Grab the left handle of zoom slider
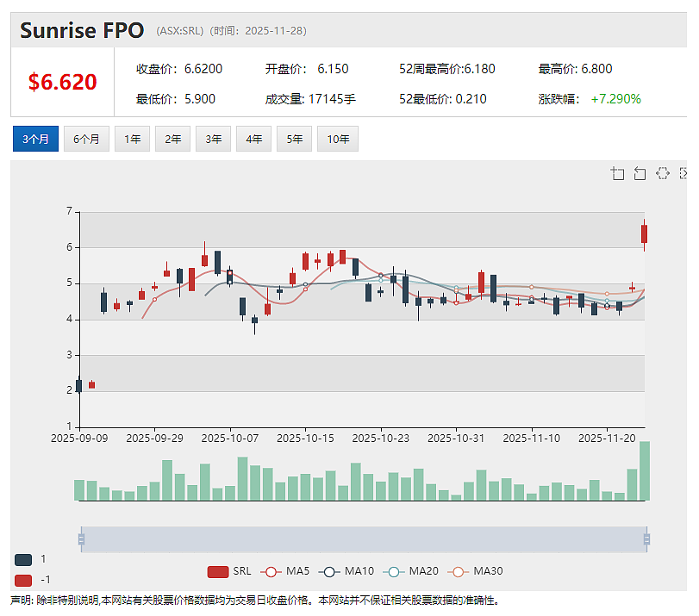Screen dimensions: 699x616 pyautogui.click(x=81, y=540)
